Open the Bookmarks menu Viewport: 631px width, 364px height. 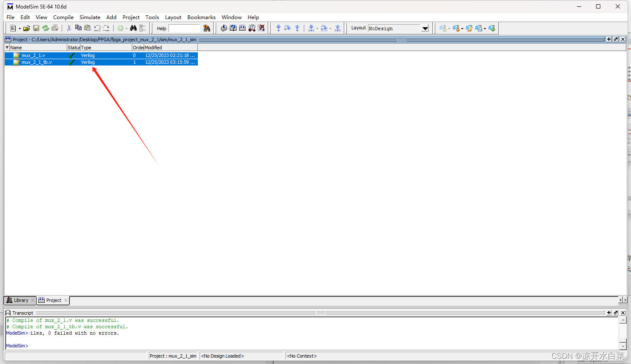pyautogui.click(x=201, y=17)
